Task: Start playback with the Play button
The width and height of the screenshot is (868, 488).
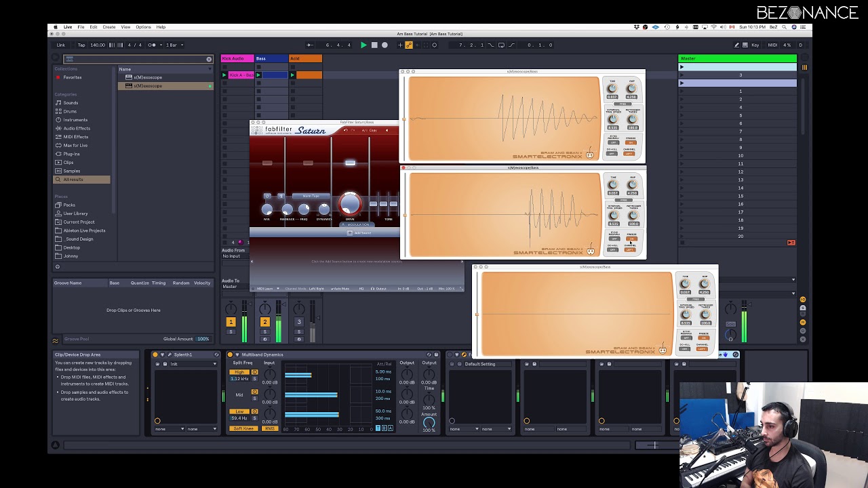Action: click(363, 45)
